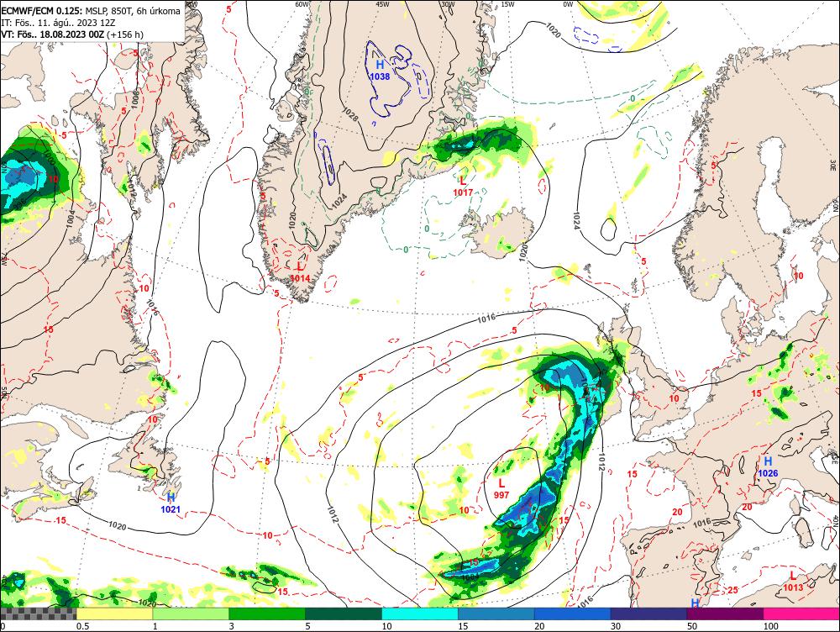The width and height of the screenshot is (840, 632).
Task: Click the L 997 low in the Atlantic
Action: [x=501, y=489]
